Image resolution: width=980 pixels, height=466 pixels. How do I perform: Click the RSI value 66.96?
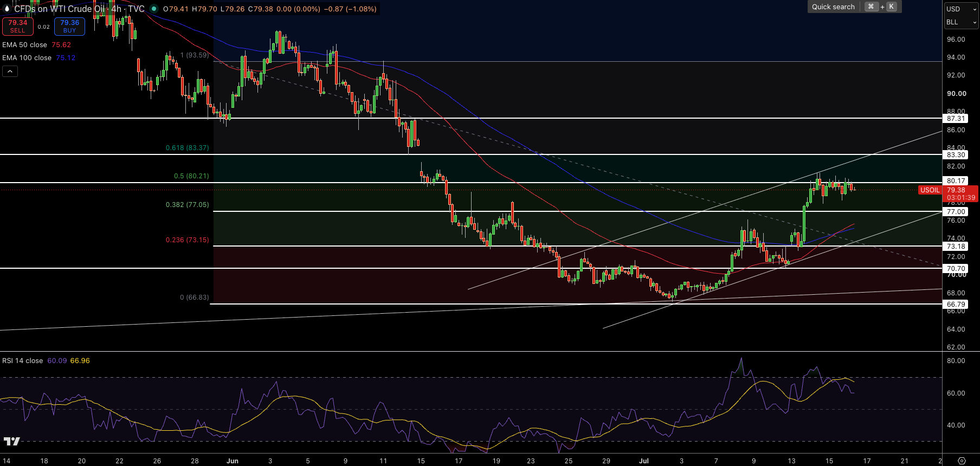pos(80,361)
